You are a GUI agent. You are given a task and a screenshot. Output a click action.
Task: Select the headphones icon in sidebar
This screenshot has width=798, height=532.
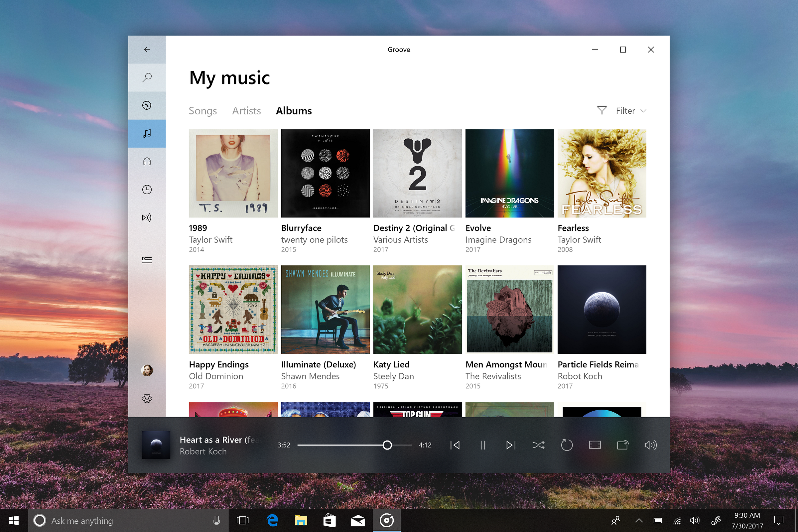tap(147, 162)
